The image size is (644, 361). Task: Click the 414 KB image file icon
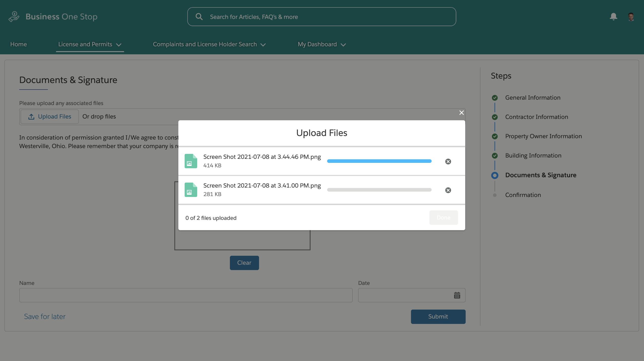click(191, 161)
